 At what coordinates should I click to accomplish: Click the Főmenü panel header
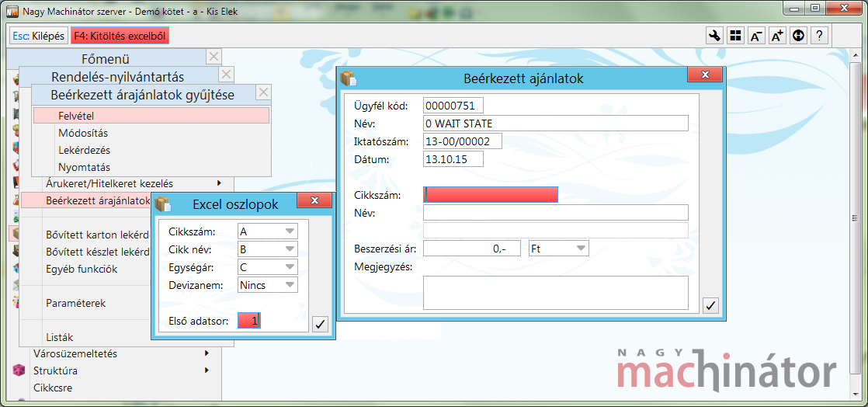tap(105, 58)
